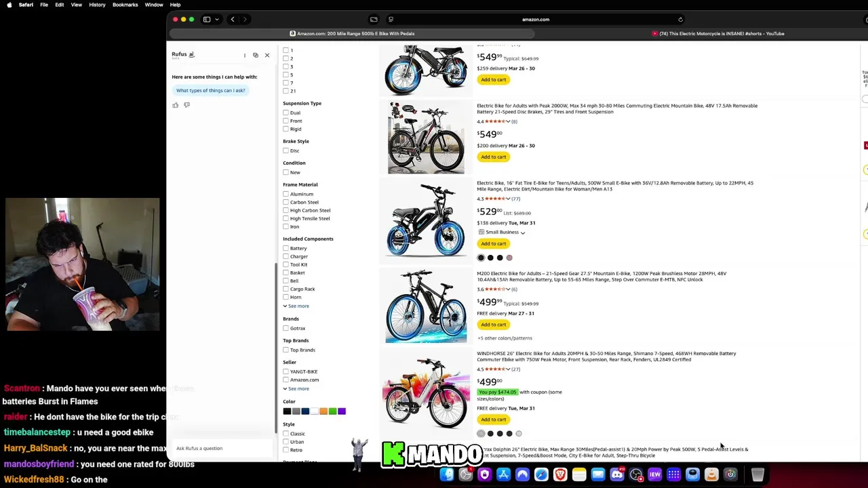Open the Bookmarks menu
868x488 pixels.
pos(125,5)
